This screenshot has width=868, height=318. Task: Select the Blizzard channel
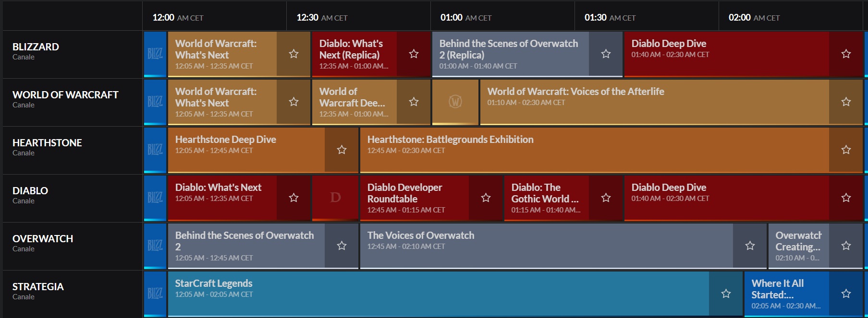pyautogui.click(x=73, y=54)
